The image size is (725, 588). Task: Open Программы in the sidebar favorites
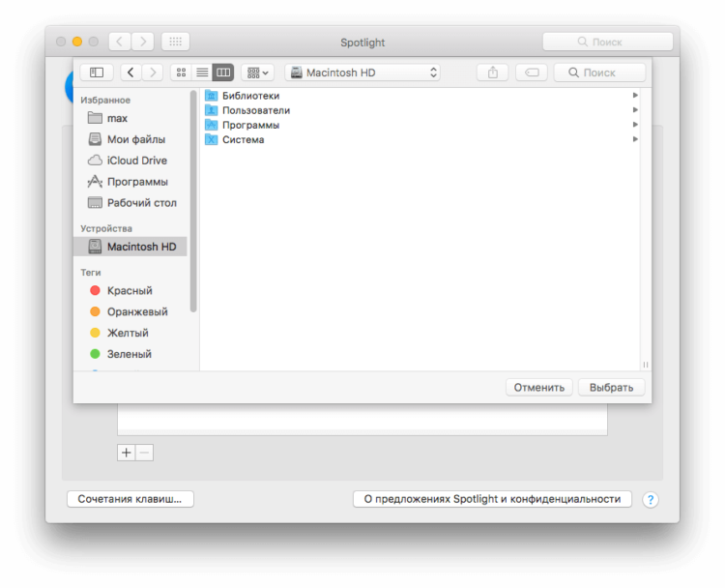tap(130, 182)
